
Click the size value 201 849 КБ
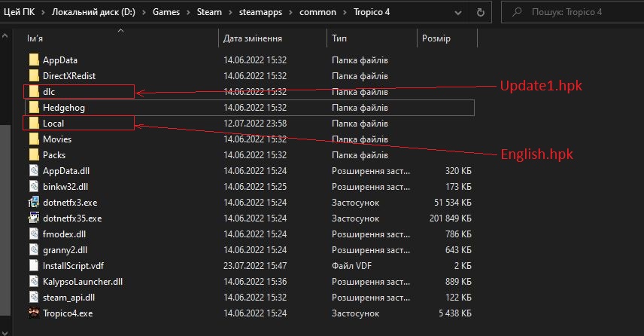pyautogui.click(x=451, y=218)
